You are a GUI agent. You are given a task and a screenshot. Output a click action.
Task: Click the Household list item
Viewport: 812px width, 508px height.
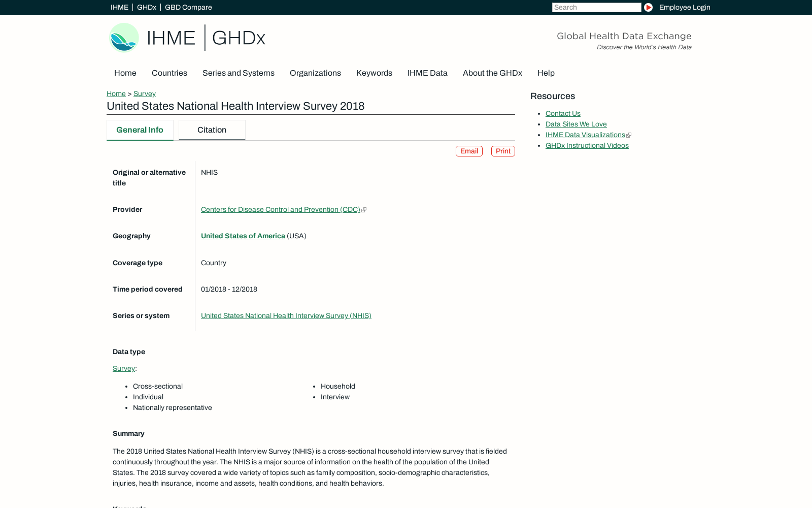pos(338,386)
